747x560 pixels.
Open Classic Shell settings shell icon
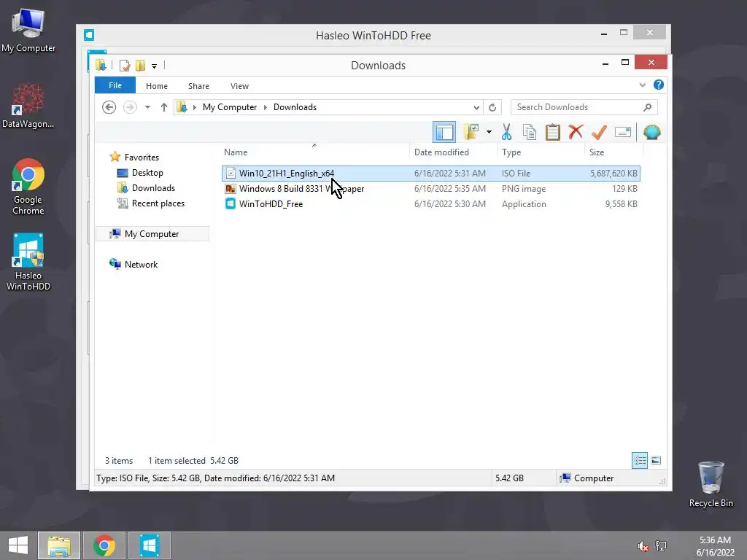coord(651,132)
